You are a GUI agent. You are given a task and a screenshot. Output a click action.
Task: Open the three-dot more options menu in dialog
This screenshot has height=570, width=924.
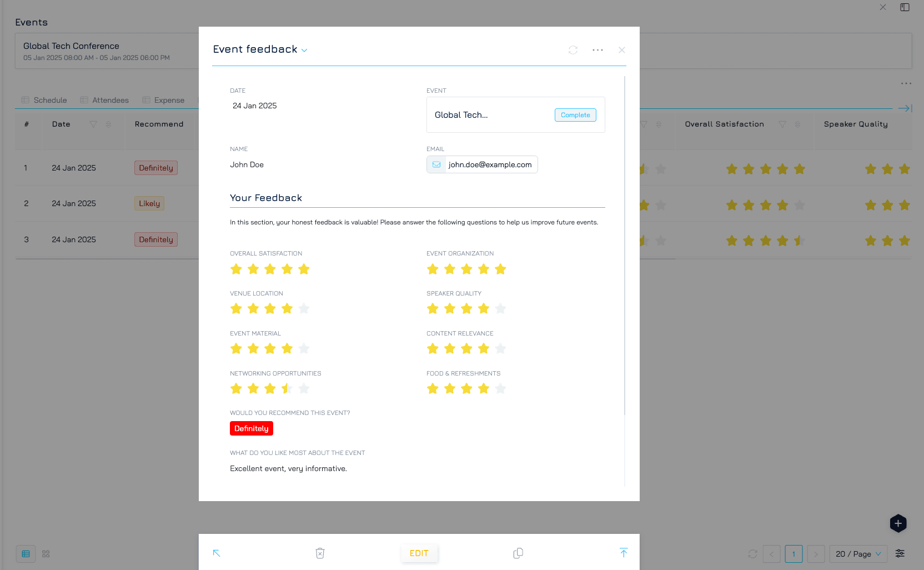tap(597, 50)
